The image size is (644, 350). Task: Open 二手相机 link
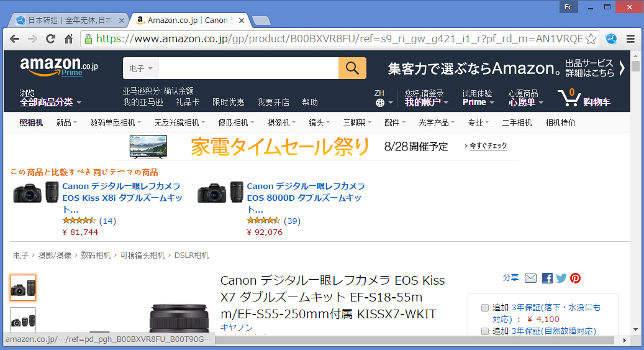(x=517, y=122)
